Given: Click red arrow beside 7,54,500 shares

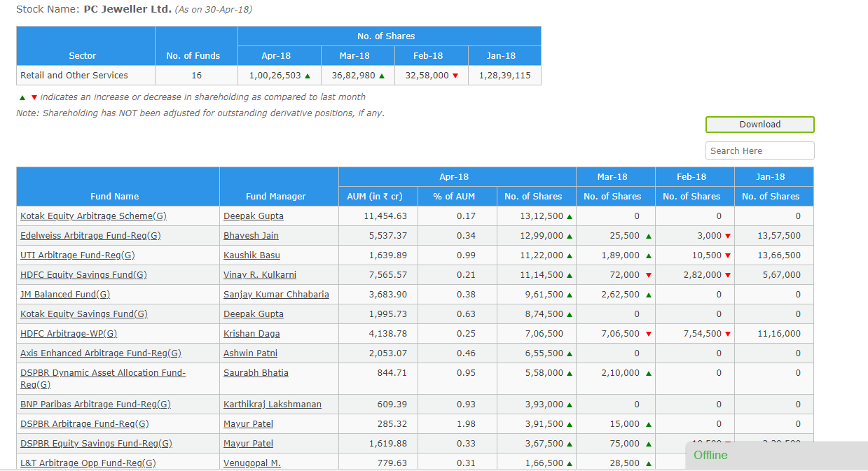Looking at the screenshot, I should pos(728,334).
